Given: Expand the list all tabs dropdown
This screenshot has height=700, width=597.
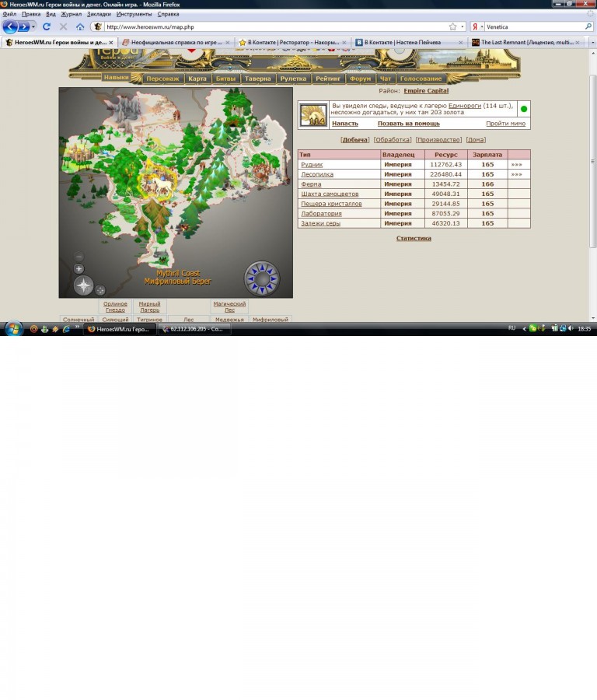Looking at the screenshot, I should pyautogui.click(x=592, y=43).
